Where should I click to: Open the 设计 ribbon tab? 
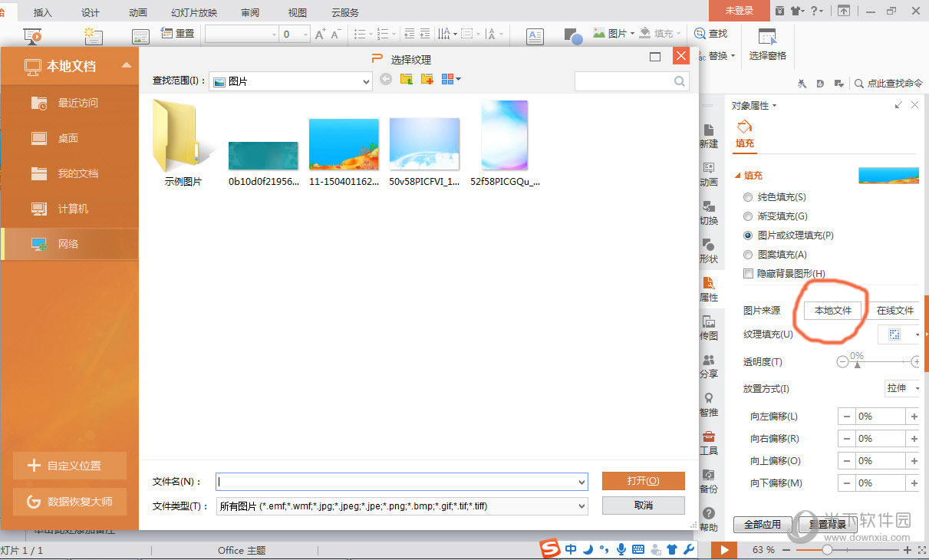[91, 12]
